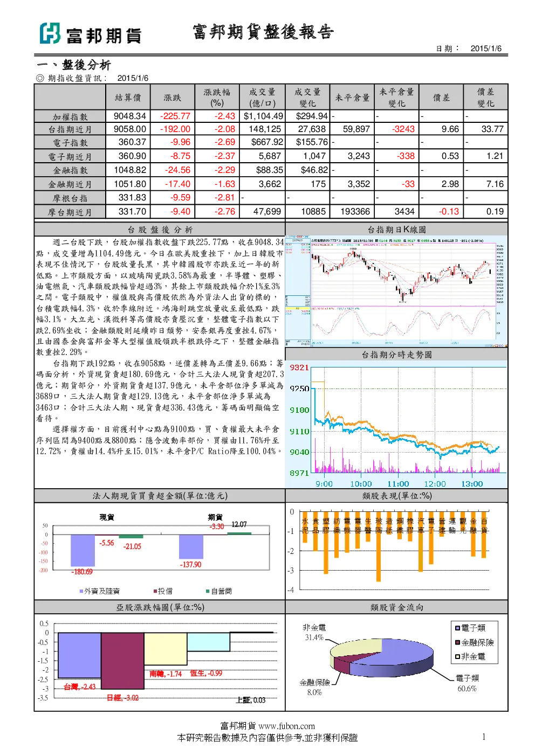Click the 未平倉量 column header
Viewport: 535px width, 756px height.
(x=352, y=98)
